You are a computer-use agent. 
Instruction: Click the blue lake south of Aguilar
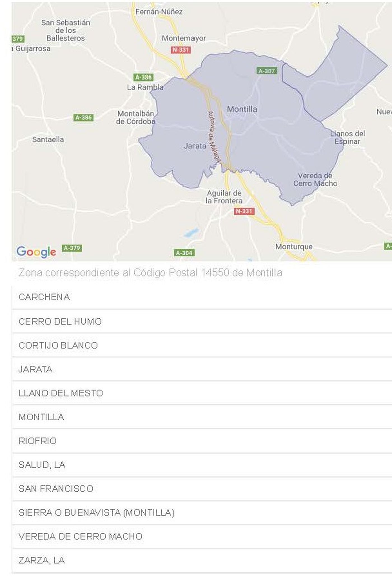pyautogui.click(x=192, y=233)
